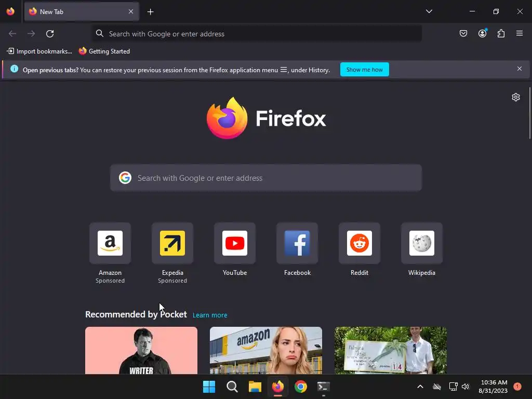This screenshot has height=399, width=532.
Task: Open the Pocket story with WRITER vest image
Action: (141, 351)
